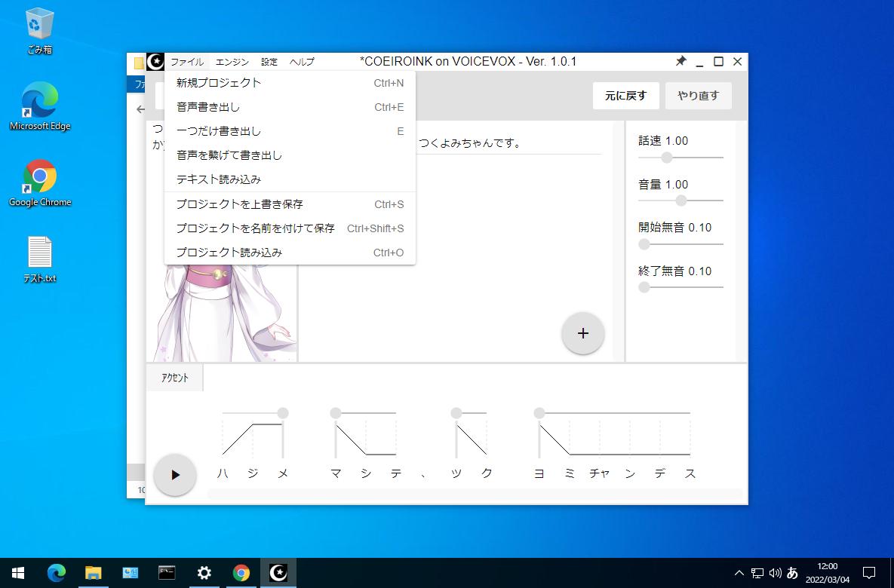Viewport: 894px width, 588px height.
Task: Click the mora ス in accent panel
Action: tap(690, 473)
